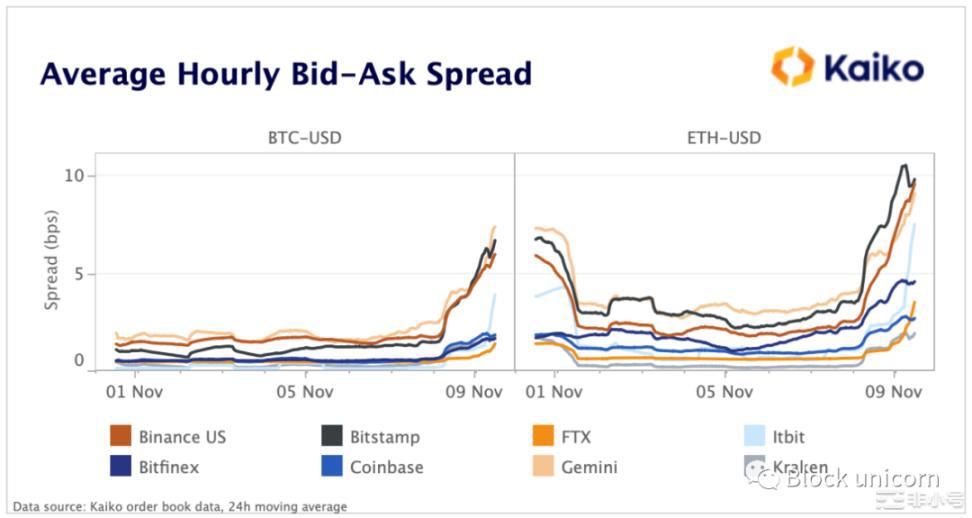The width and height of the screenshot is (972, 518).
Task: Click the Kraken legend color swatch
Action: 755,466
